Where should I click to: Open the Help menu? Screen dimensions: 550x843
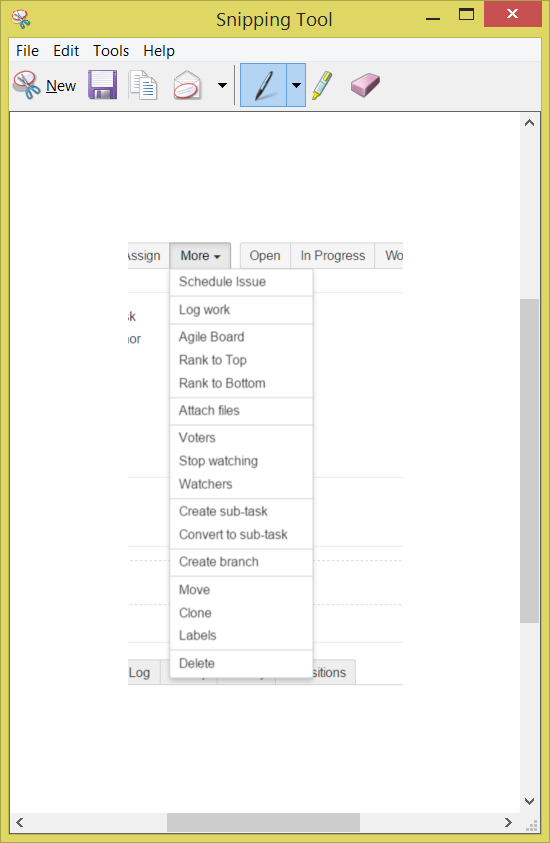[x=159, y=51]
